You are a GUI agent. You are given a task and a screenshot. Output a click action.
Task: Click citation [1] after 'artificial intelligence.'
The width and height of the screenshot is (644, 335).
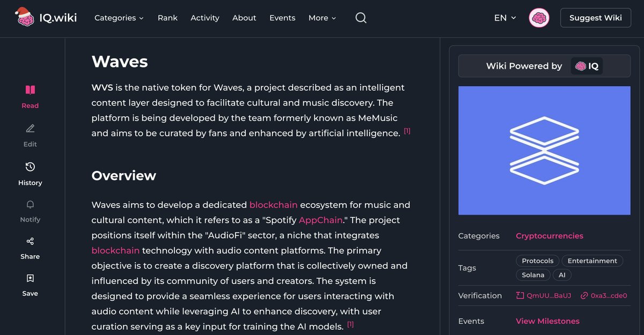[x=407, y=131]
